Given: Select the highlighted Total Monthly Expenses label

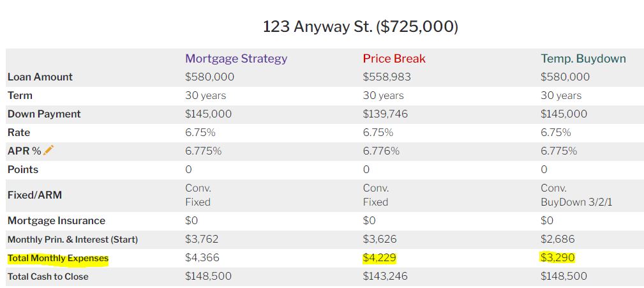Looking at the screenshot, I should click(x=58, y=259).
